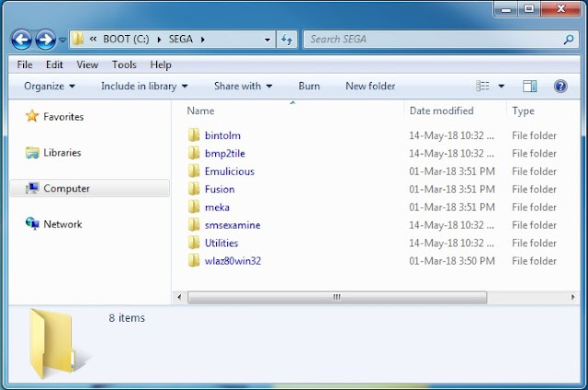The image size is (588, 390).
Task: Open the Edit menu
Action: click(x=54, y=64)
